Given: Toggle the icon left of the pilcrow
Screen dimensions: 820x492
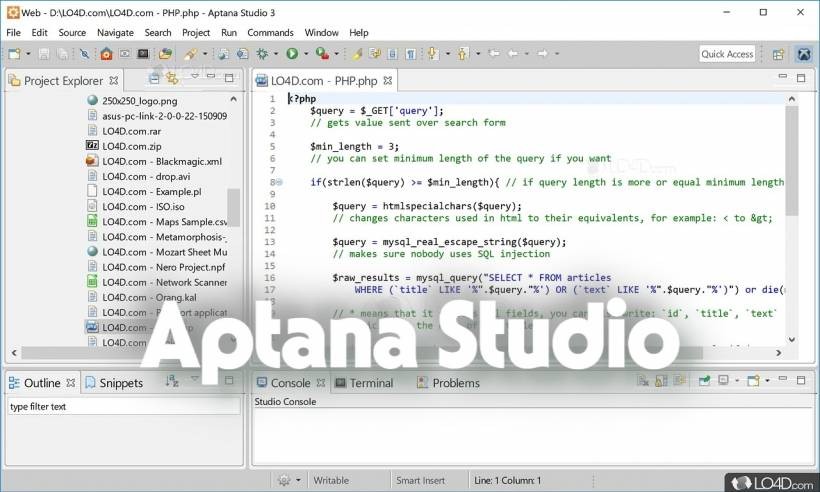Looking at the screenshot, I should (x=393, y=54).
